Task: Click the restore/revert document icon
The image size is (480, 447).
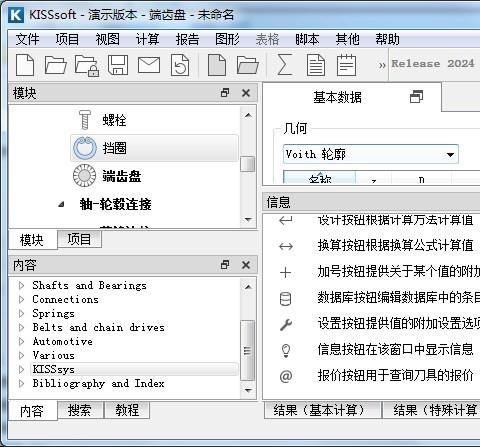Action: 180,65
